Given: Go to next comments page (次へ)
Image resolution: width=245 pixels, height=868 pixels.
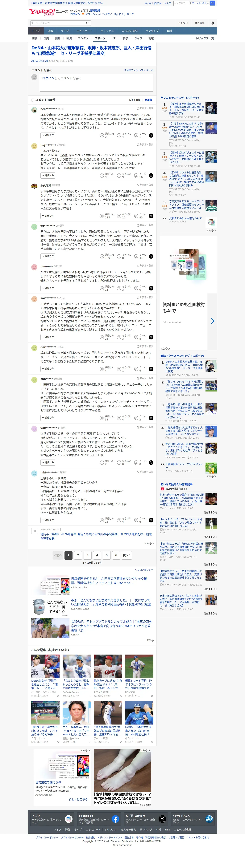Looking at the screenshot, I should (127, 555).
